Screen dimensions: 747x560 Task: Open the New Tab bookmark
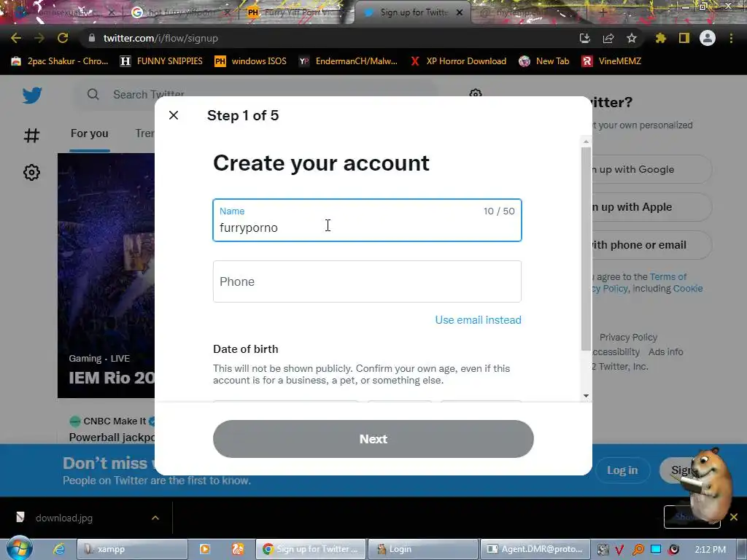(544, 61)
